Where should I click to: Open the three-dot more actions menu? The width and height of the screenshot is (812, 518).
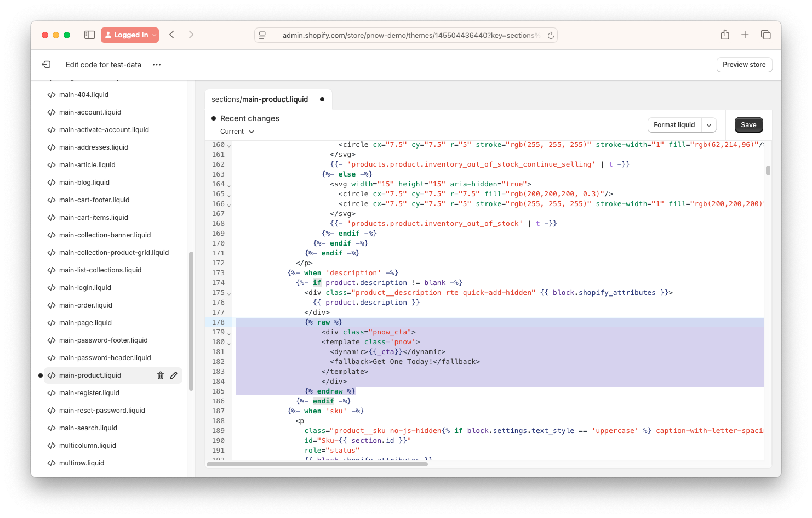coord(157,65)
